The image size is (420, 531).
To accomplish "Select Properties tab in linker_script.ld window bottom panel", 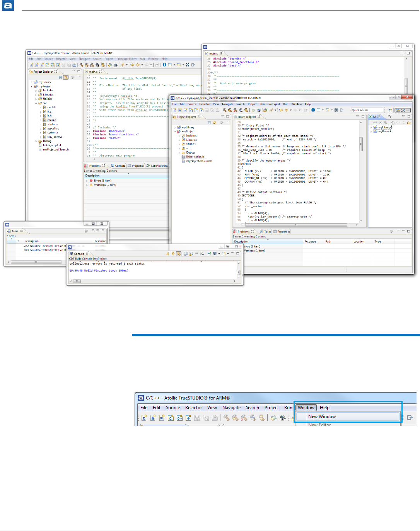I will point(282,232).
